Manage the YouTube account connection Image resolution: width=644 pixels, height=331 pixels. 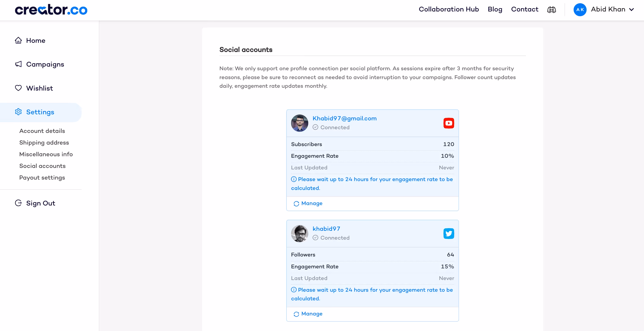(312, 203)
